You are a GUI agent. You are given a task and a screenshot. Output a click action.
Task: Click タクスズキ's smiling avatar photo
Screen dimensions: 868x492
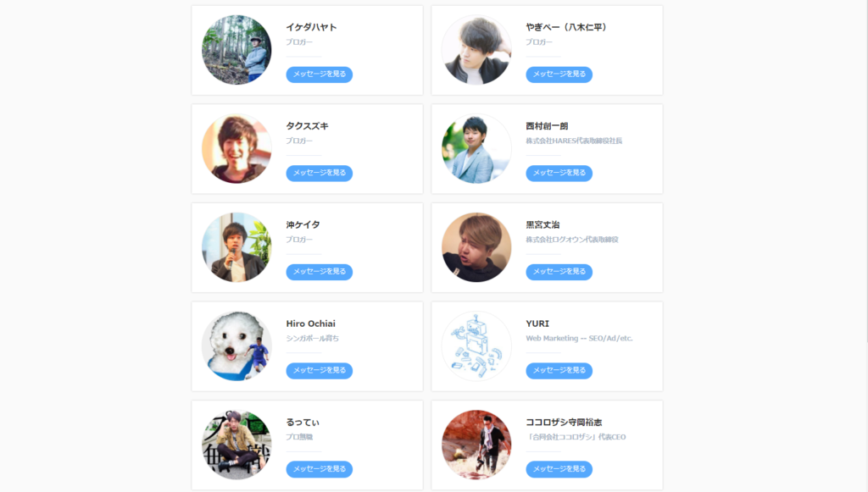(236, 149)
